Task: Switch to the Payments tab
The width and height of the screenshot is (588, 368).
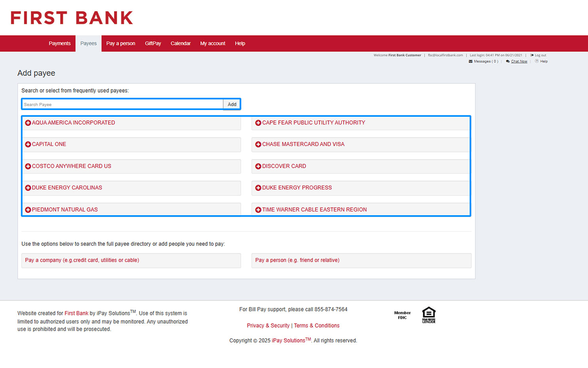Action: pyautogui.click(x=60, y=43)
